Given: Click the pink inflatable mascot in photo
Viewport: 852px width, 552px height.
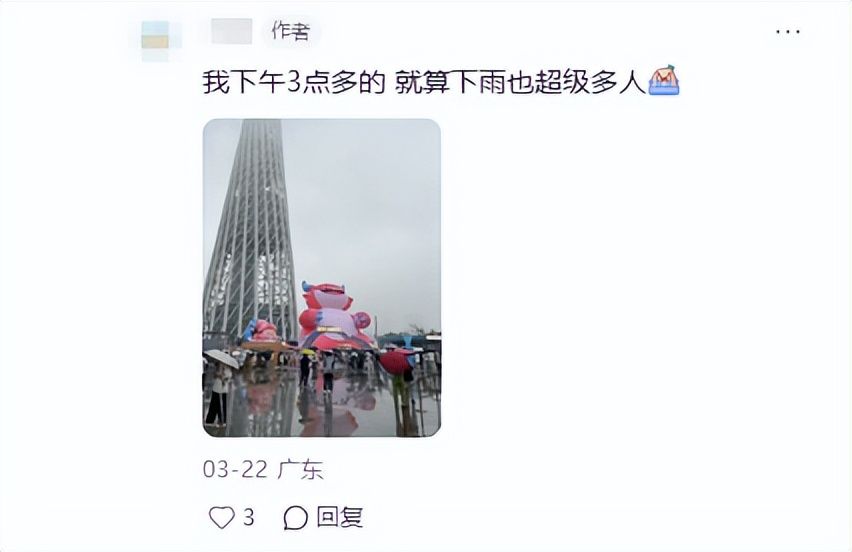Looking at the screenshot, I should [333, 316].
